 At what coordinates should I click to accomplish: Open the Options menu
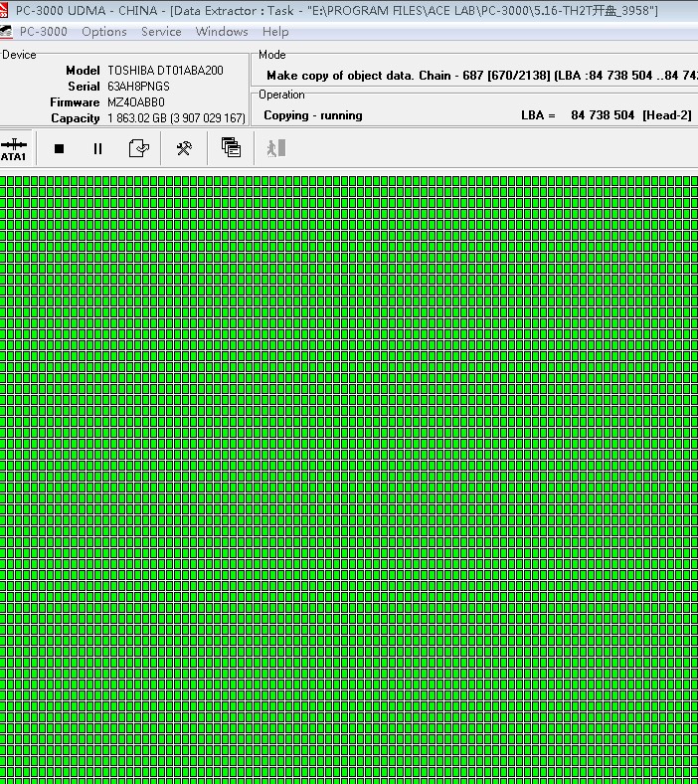(x=104, y=32)
